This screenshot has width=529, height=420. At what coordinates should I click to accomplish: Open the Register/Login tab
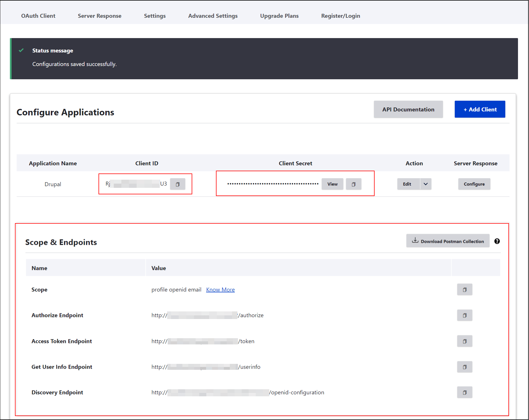pos(340,16)
